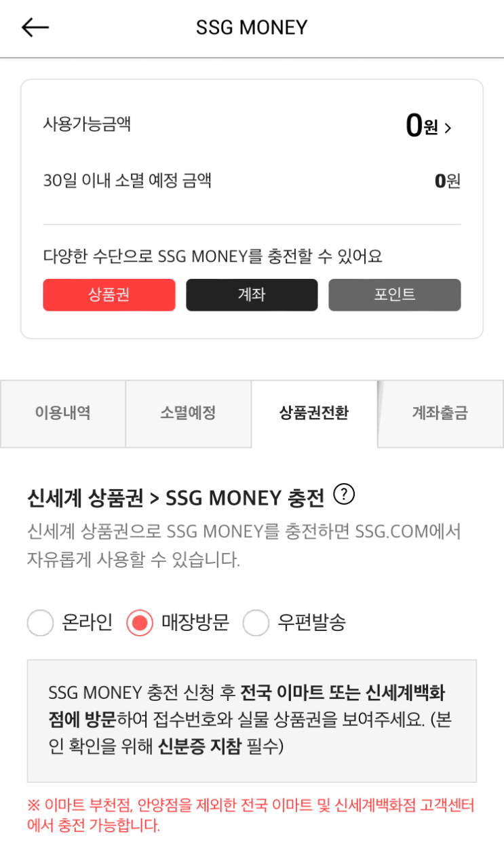Tap the gray 포인트 charge button

395,295
